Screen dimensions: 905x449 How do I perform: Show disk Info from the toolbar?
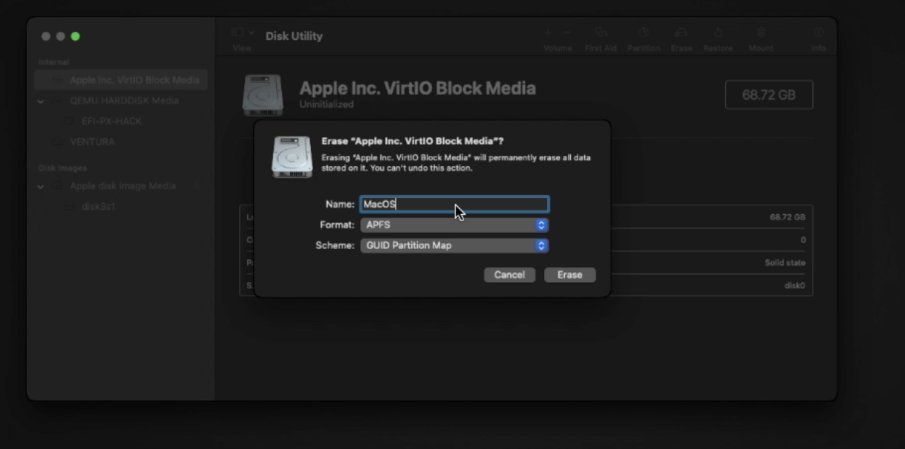818,39
